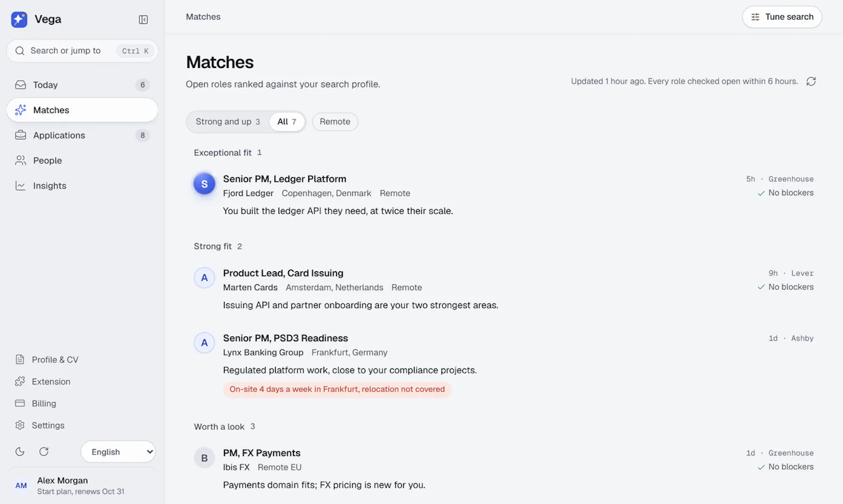The height and width of the screenshot is (504, 843).
Task: Focus the Search or jump to field
Action: 82,51
